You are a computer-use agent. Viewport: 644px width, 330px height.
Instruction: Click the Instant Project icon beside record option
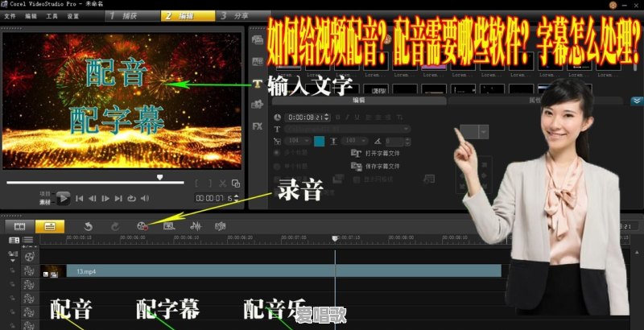(x=169, y=226)
